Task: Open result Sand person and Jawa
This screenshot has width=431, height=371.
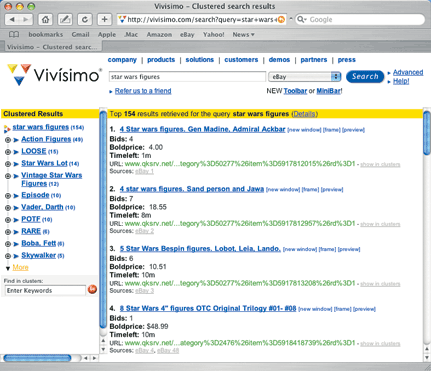Action: click(x=192, y=189)
